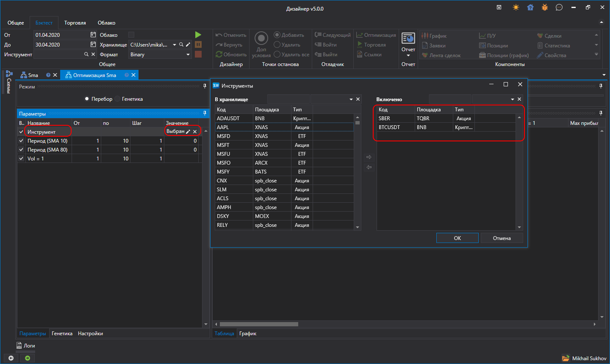Open the Доп условия breakpoint icon
Image resolution: width=610 pixels, height=364 pixels.
261,39
